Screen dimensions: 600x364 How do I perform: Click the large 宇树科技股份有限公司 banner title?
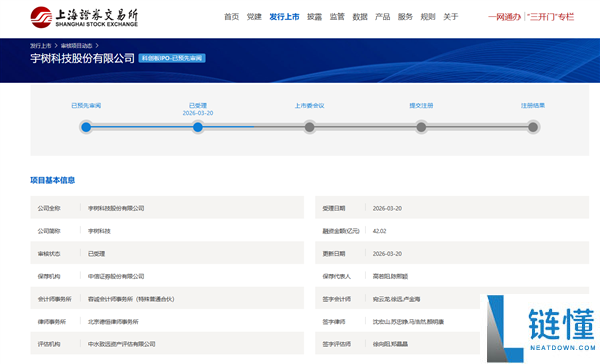[82, 58]
